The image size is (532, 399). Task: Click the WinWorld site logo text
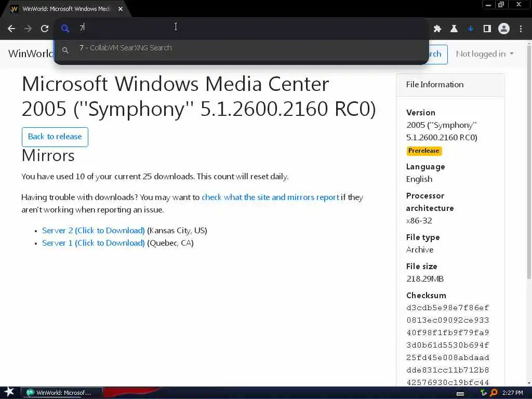pyautogui.click(x=31, y=54)
